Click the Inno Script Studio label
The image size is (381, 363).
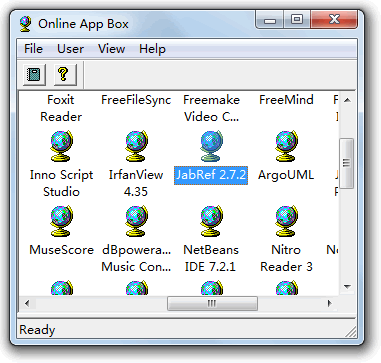pyautogui.click(x=61, y=183)
